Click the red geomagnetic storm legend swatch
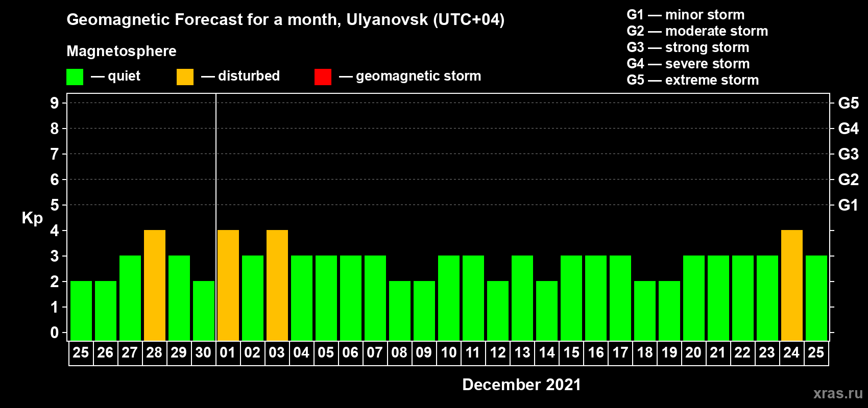This screenshot has height=408, width=868. [323, 77]
